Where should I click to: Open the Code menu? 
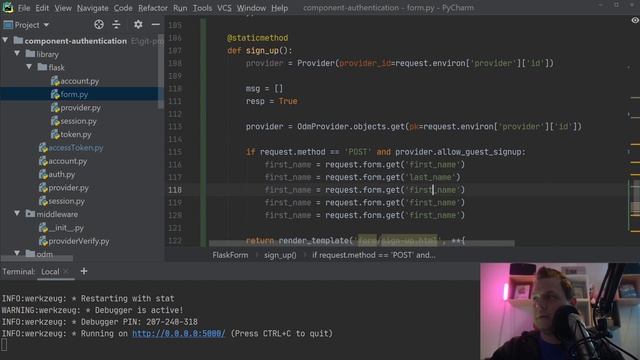123,8
